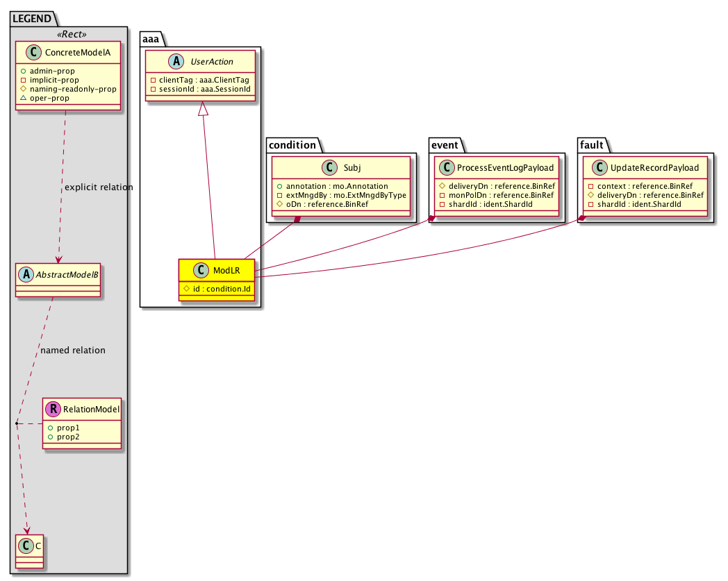
Task: Select the condition package tab
Action: coord(292,144)
